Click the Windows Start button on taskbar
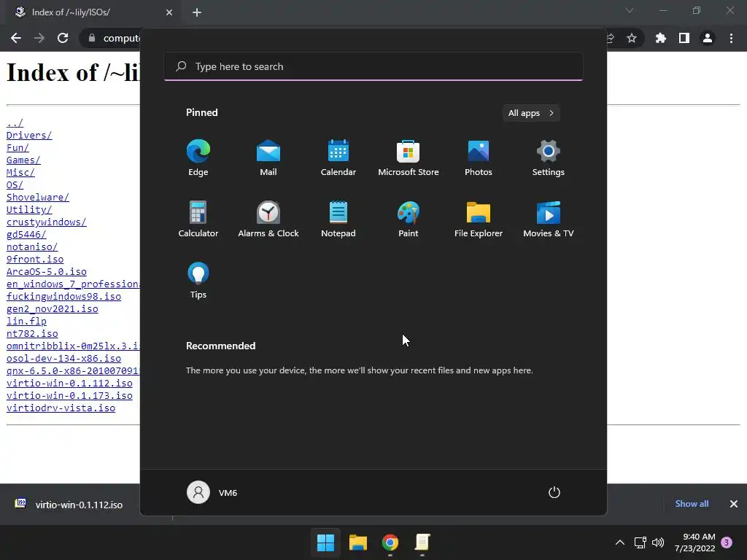The image size is (747, 560). [326, 542]
